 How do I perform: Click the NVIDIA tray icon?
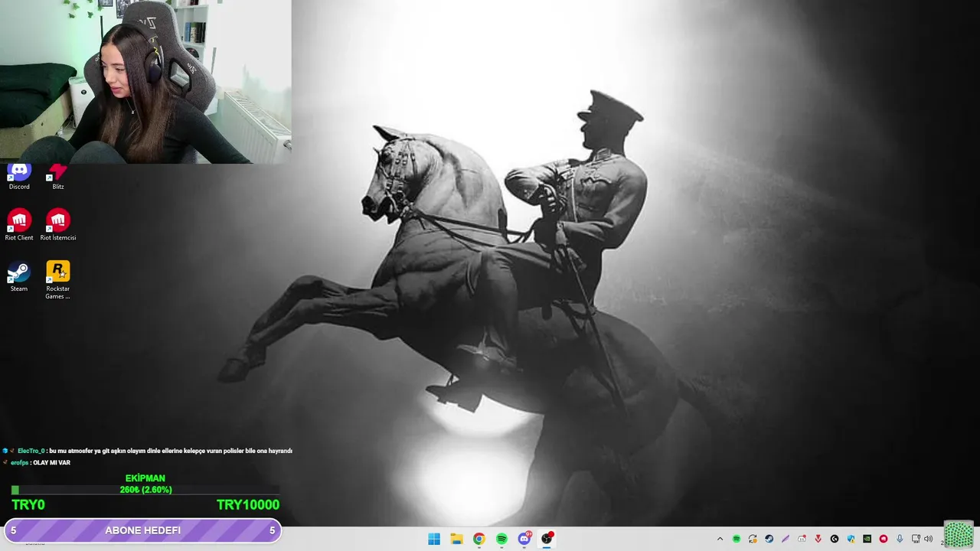(867, 539)
